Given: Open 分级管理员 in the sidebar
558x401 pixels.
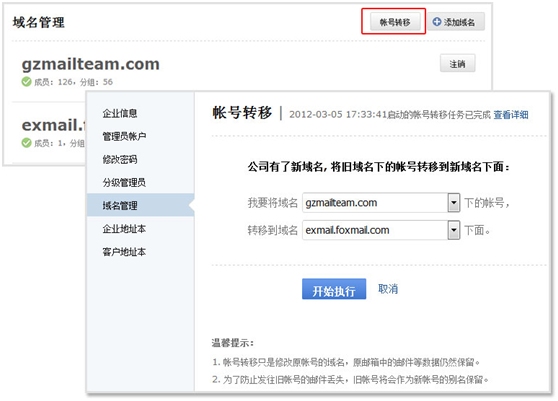Looking at the screenshot, I should point(124,183).
